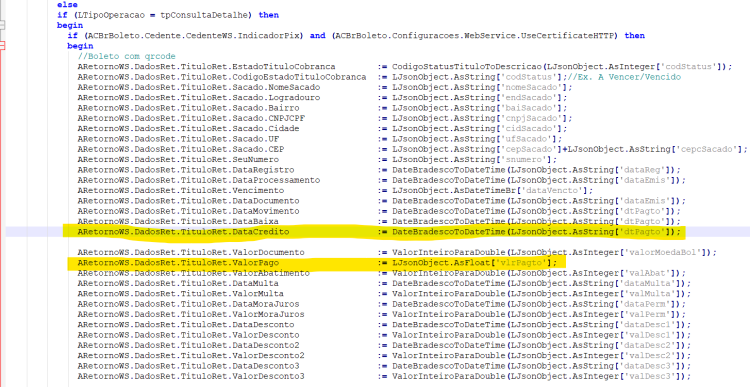Click 'DataMoraJuros' property
Screen dimensions: 750x387
pyautogui.click(x=266, y=304)
